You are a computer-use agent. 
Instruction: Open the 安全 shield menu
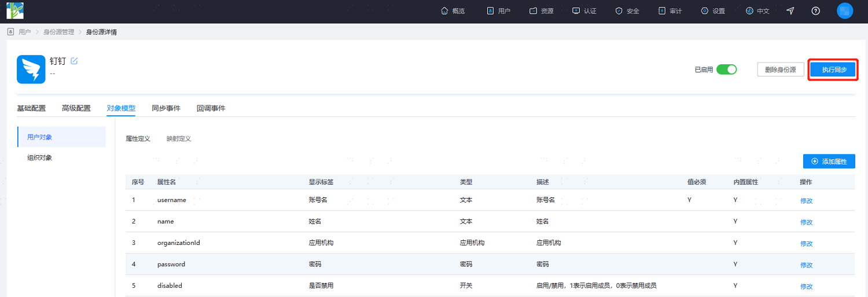[x=627, y=11]
